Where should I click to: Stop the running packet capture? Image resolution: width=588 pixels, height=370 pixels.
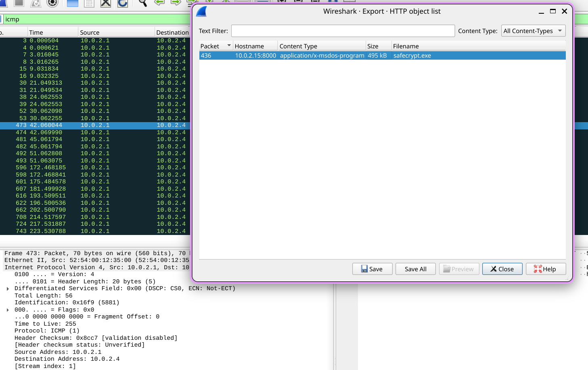coord(19,3)
